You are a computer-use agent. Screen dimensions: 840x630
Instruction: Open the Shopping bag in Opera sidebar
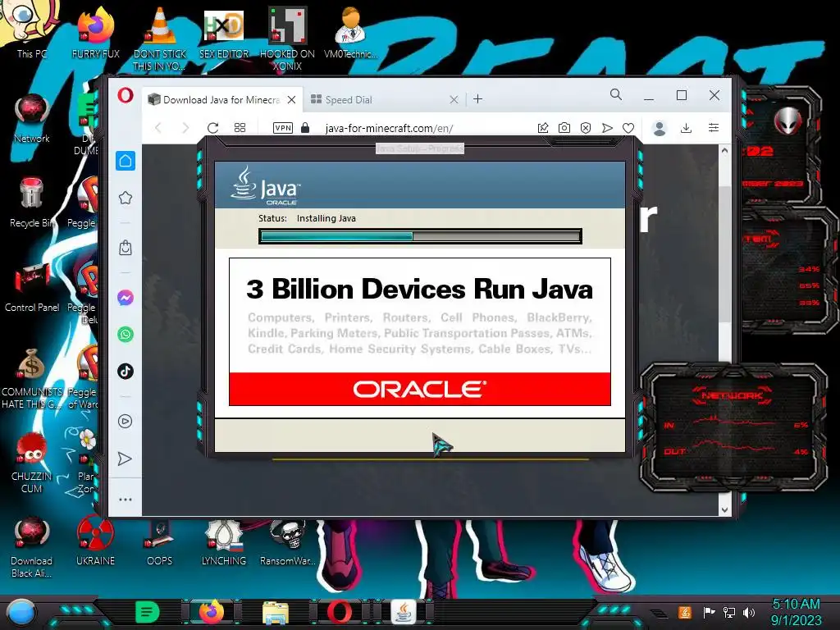coord(126,248)
